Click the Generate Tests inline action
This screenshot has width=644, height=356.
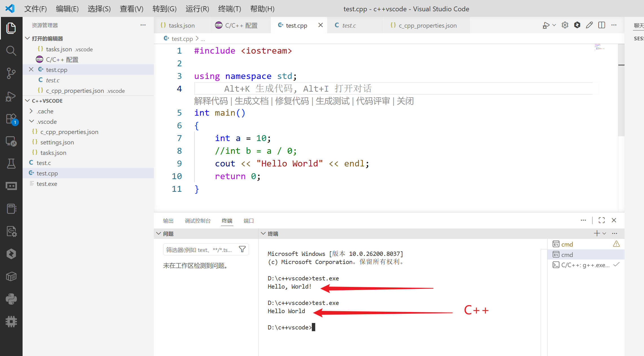coord(332,101)
